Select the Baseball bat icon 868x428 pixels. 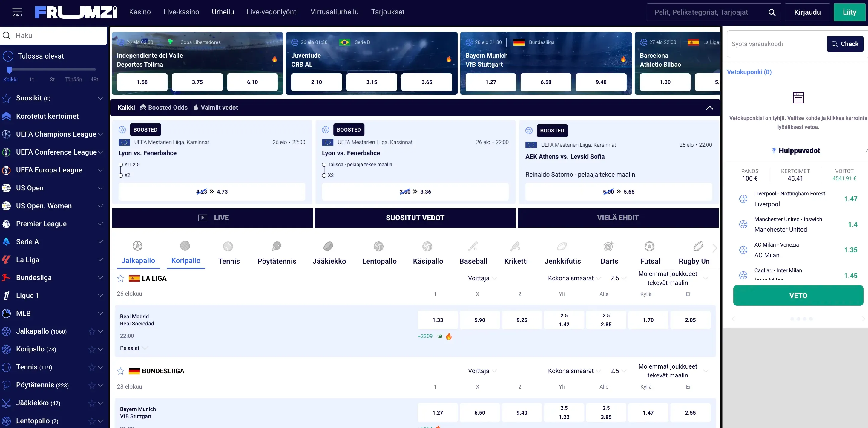(473, 246)
